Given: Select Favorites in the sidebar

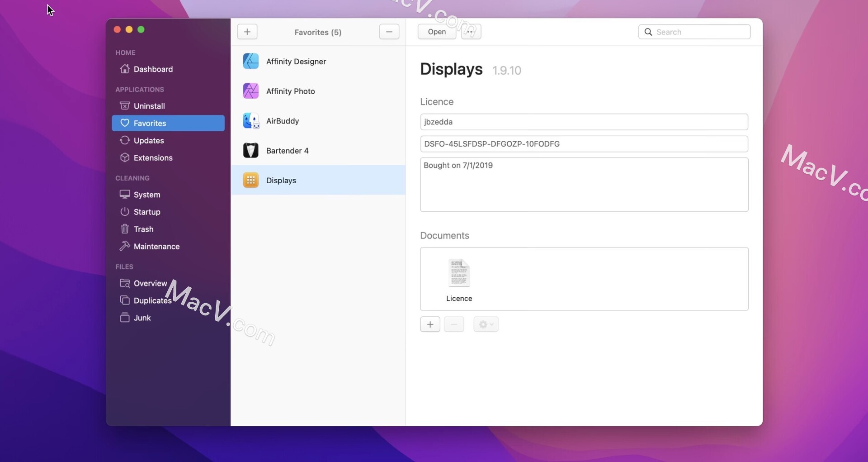Looking at the screenshot, I should (168, 123).
